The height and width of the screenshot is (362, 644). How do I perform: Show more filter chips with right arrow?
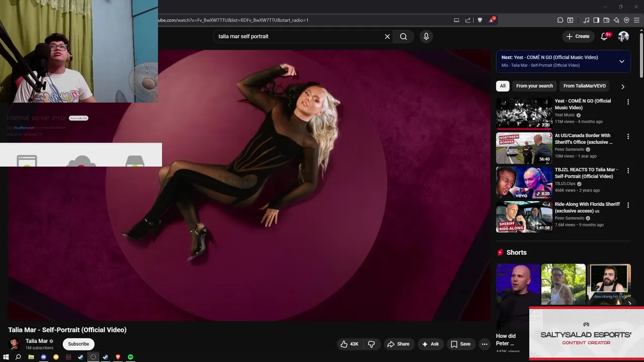coord(623,86)
